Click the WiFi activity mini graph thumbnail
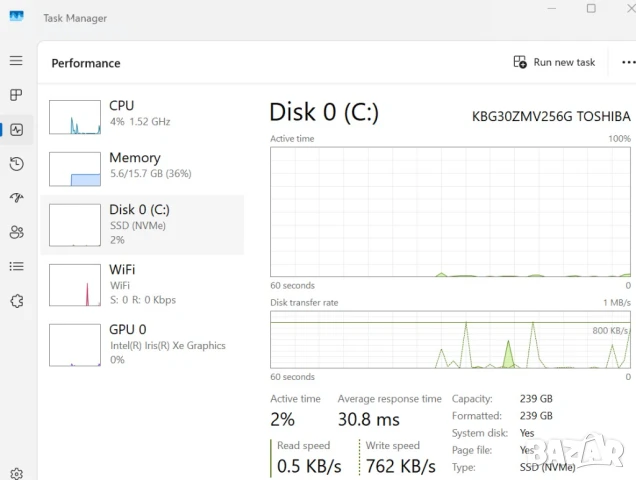Screen dimensions: 636x480 click(75, 285)
